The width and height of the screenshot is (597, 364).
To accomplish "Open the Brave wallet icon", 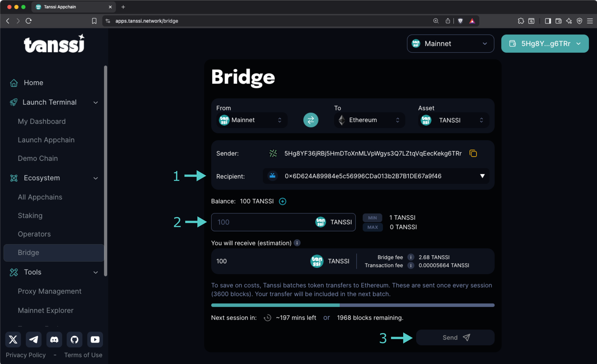I will point(558,21).
